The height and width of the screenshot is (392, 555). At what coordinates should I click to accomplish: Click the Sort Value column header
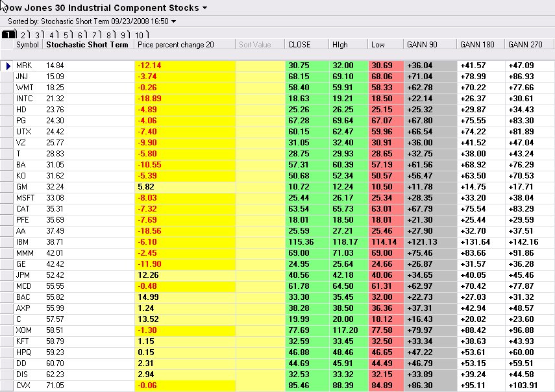(x=260, y=45)
